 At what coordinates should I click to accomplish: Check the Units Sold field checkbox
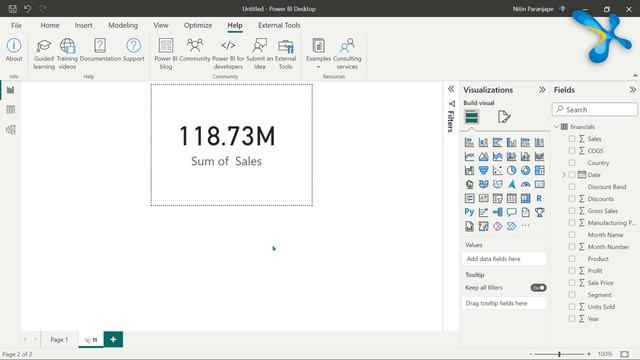coord(572,307)
